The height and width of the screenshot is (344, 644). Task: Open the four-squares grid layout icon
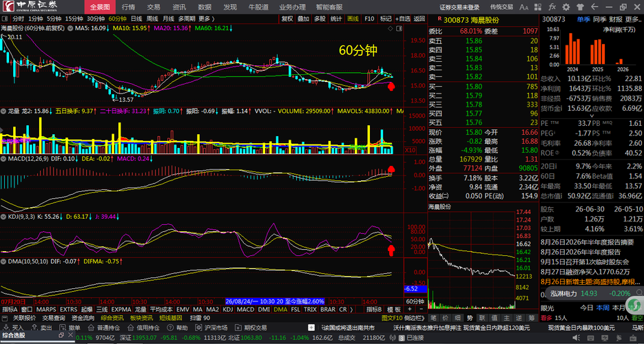point(539,7)
